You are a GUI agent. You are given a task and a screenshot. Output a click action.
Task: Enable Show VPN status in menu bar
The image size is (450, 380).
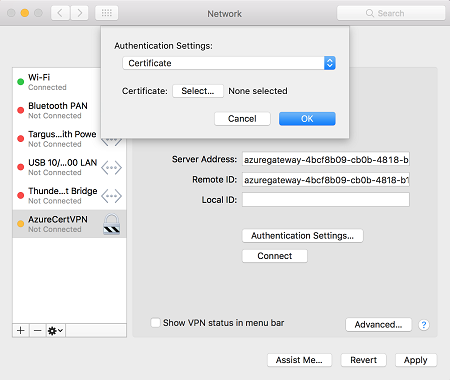pyautogui.click(x=155, y=323)
